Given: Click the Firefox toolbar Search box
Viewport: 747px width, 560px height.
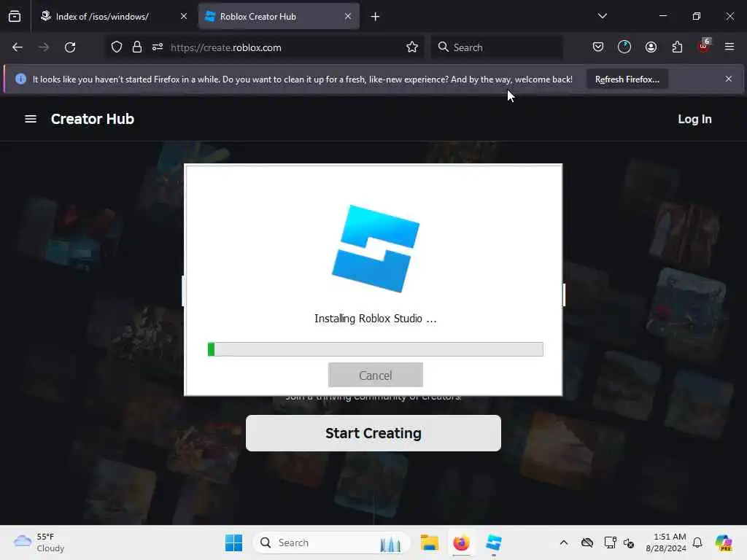Looking at the screenshot, I should (497, 47).
